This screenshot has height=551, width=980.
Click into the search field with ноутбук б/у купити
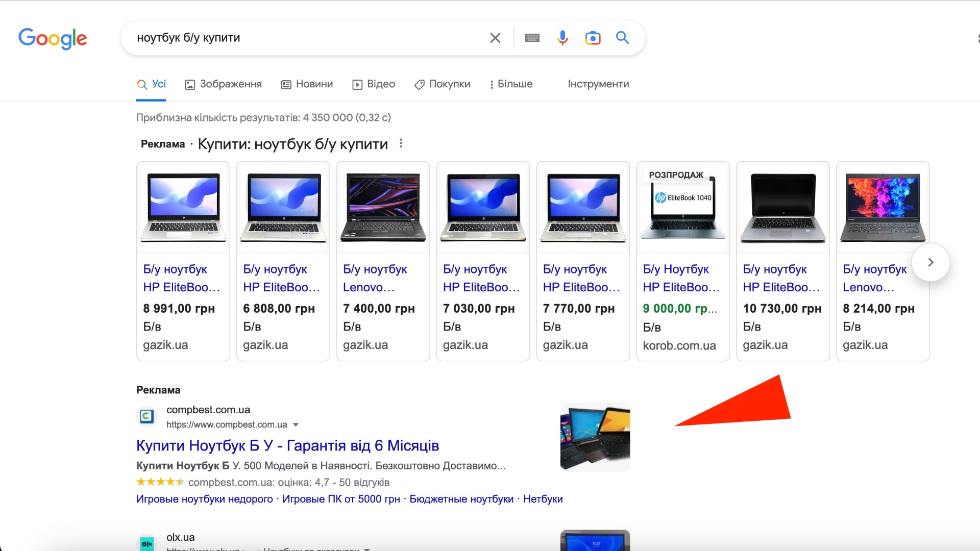306,38
